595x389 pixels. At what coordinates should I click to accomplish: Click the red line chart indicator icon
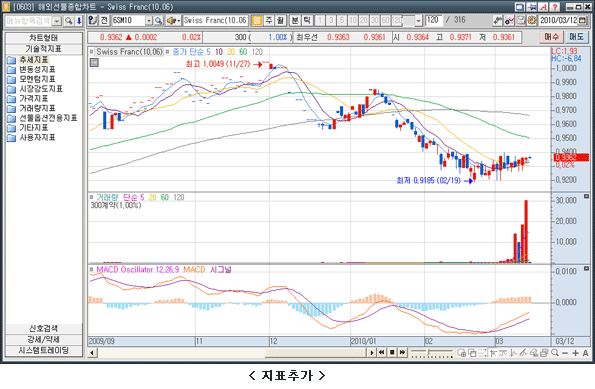pyautogui.click(x=509, y=20)
